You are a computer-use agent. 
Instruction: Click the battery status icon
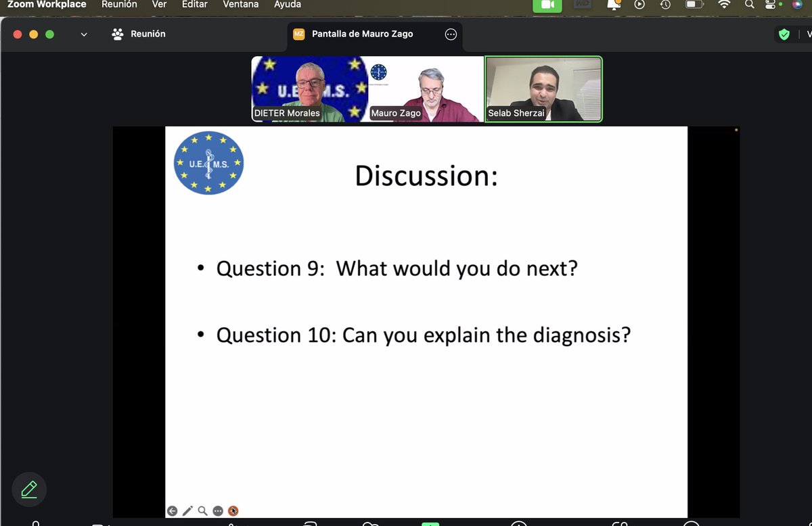[x=695, y=5]
